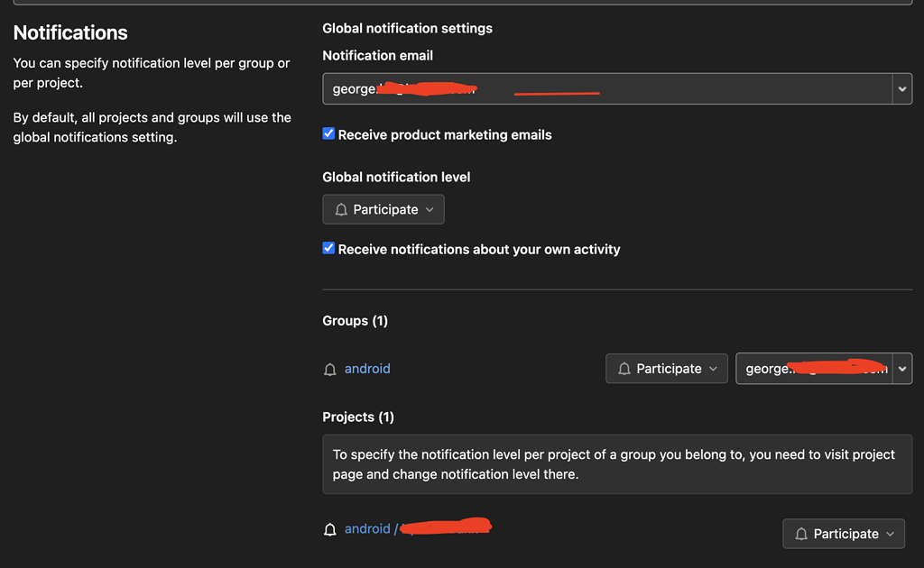This screenshot has width=924, height=568.
Task: Click chevron on android group Participate button
Action: [713, 369]
